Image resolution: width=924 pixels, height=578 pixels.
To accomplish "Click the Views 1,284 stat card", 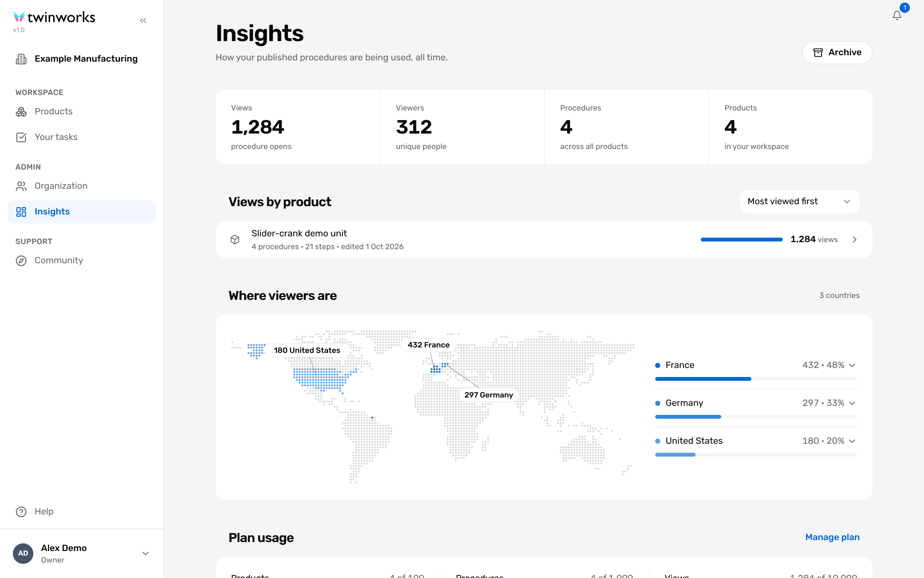I will click(x=298, y=127).
